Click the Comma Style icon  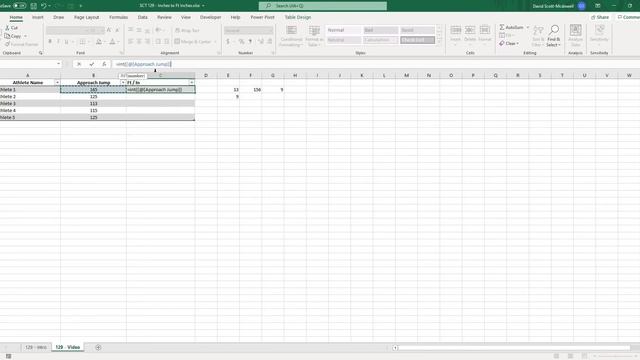(250, 42)
